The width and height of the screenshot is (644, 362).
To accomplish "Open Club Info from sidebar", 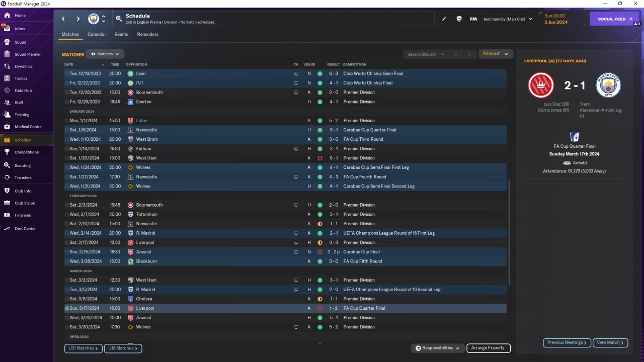I will [x=23, y=191].
